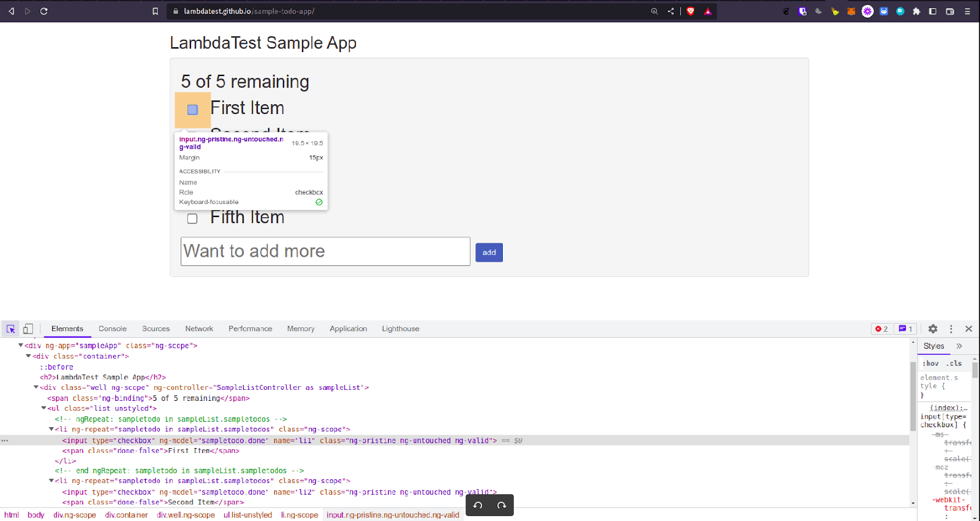This screenshot has width=980, height=521.
Task: Select div.container in the breadcrumb bar
Action: (126, 515)
